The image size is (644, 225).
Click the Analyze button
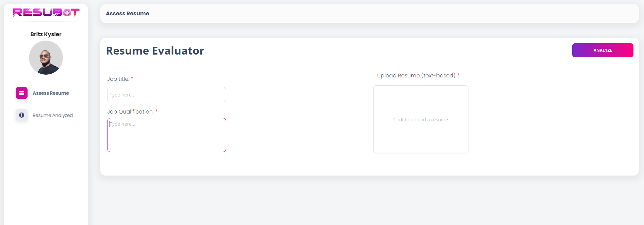point(602,50)
